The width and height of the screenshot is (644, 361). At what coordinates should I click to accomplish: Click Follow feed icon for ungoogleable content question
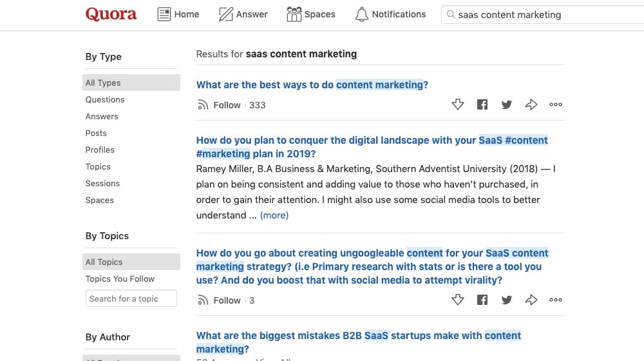click(x=202, y=300)
